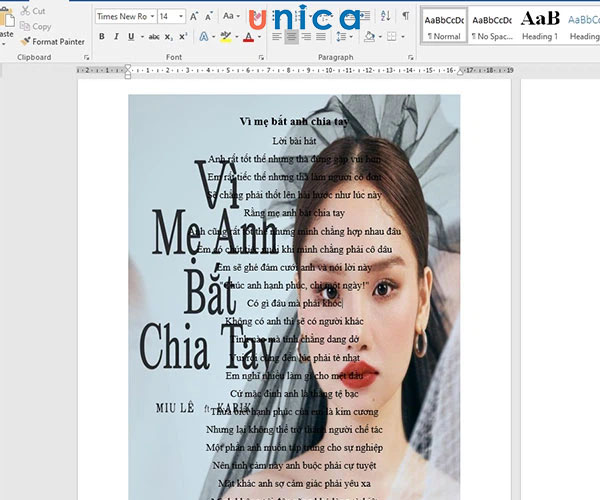Click the Text Effects glowing A icon
The height and width of the screenshot is (500, 600).
[204, 37]
